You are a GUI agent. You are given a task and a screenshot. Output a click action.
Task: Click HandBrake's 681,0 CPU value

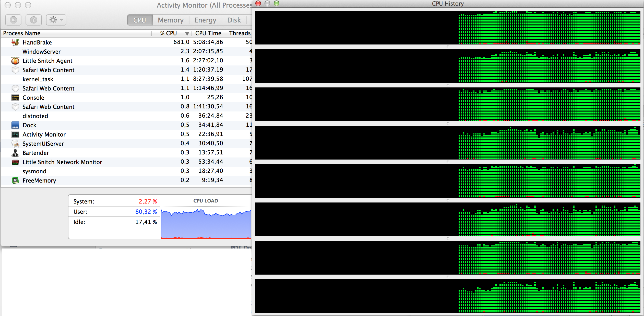[181, 42]
